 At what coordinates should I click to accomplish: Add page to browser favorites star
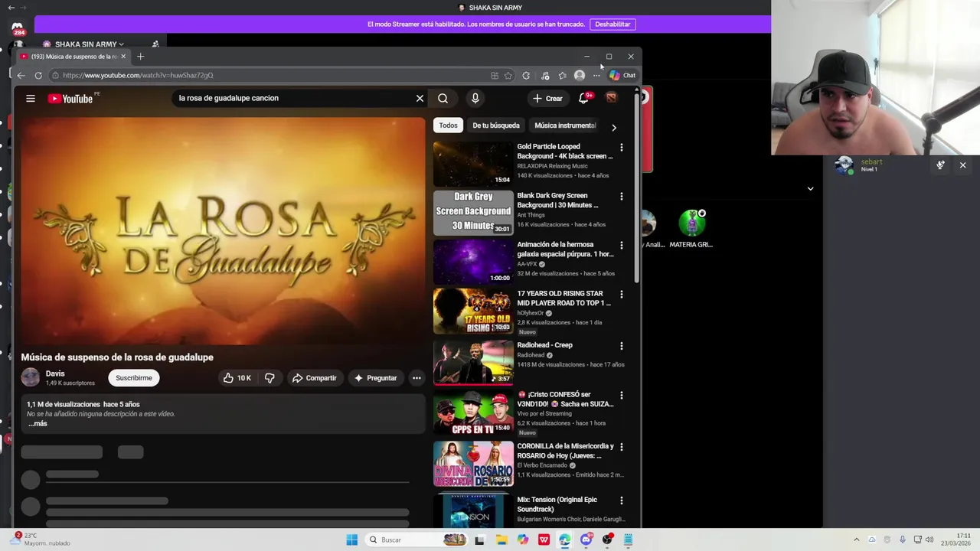click(508, 75)
